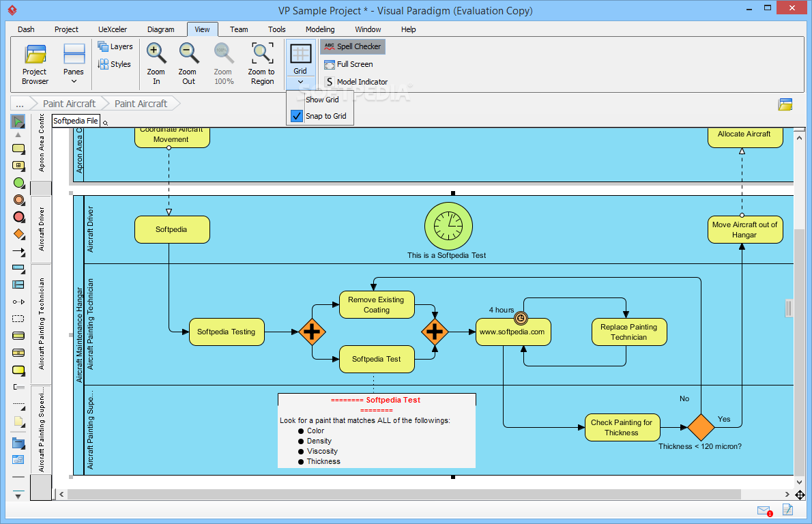The height and width of the screenshot is (524, 812).
Task: Select the Pool/Lane tool in the palette
Action: coord(18,269)
